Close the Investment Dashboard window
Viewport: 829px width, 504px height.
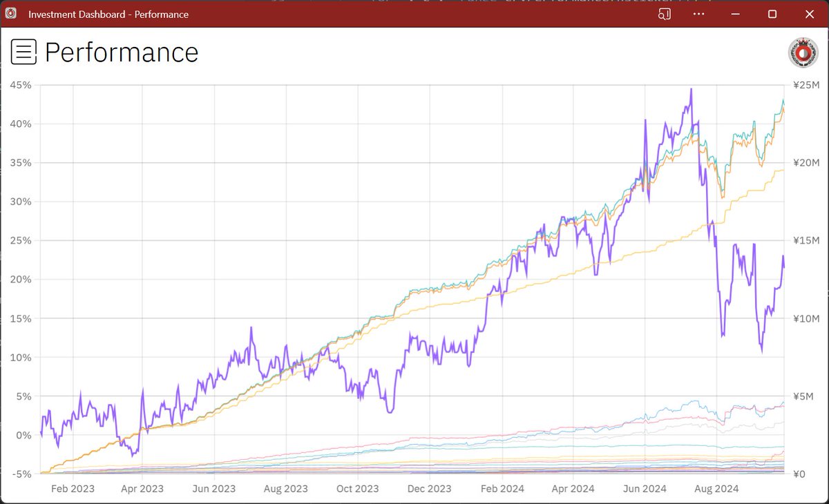pos(809,14)
